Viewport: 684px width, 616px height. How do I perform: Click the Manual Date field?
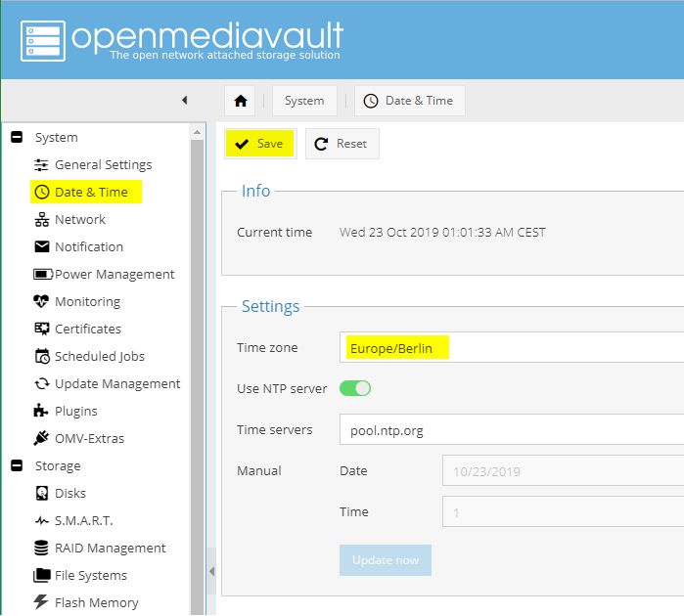(x=564, y=471)
